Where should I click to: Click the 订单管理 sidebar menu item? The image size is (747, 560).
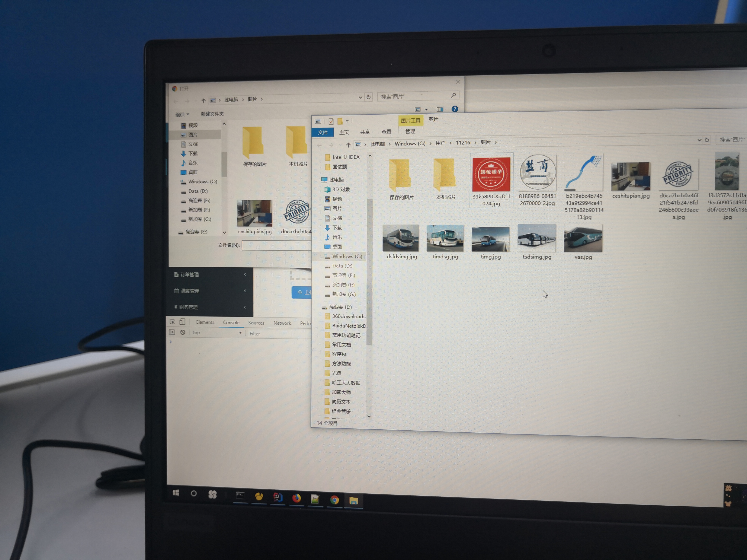coord(189,274)
